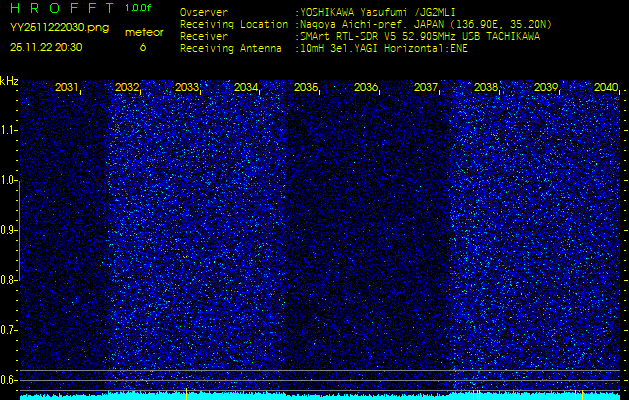
Task: Click the meteor count value 6
Action: pyautogui.click(x=143, y=47)
